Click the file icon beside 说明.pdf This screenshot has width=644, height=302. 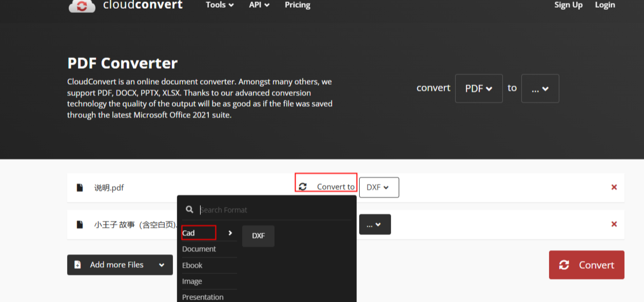tap(80, 187)
